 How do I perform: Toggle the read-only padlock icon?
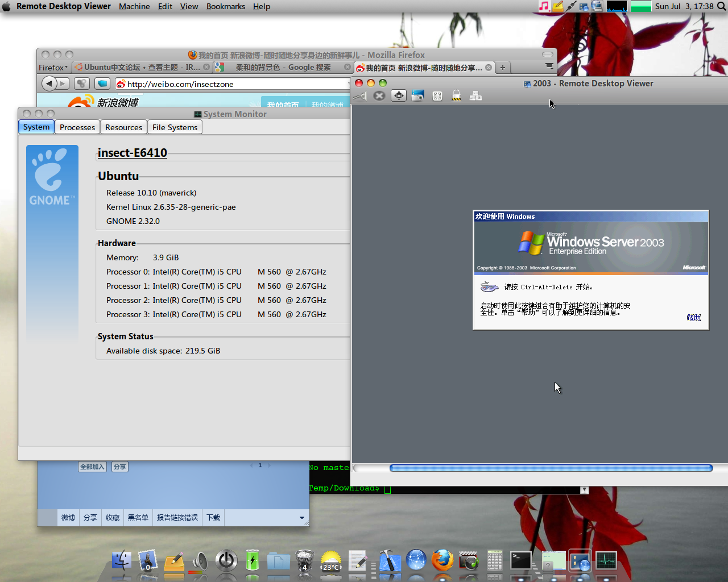click(456, 96)
